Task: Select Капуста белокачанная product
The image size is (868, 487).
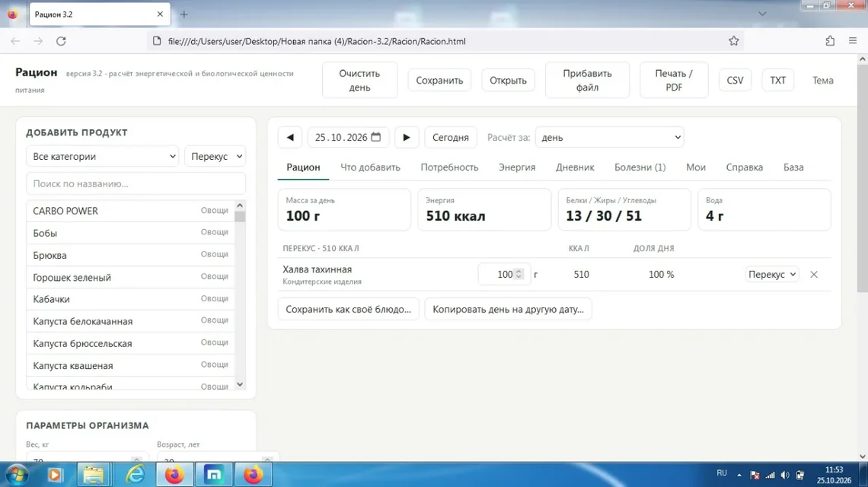Action: pos(131,321)
